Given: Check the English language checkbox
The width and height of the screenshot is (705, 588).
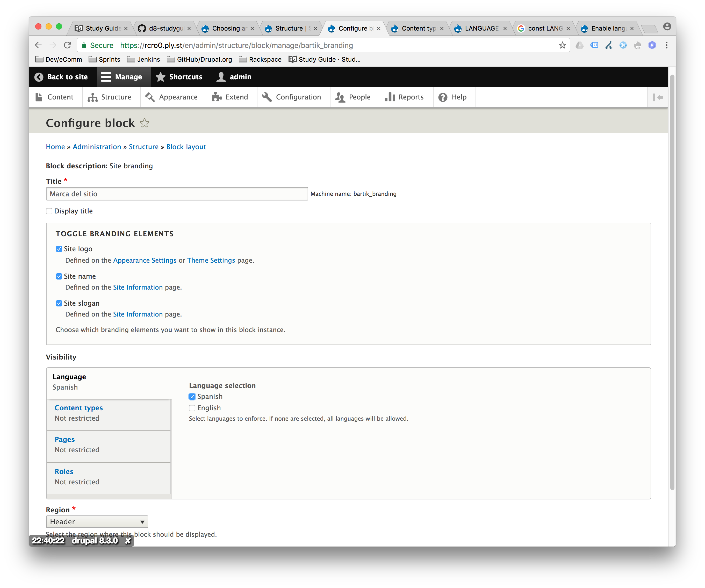Looking at the screenshot, I should point(192,408).
